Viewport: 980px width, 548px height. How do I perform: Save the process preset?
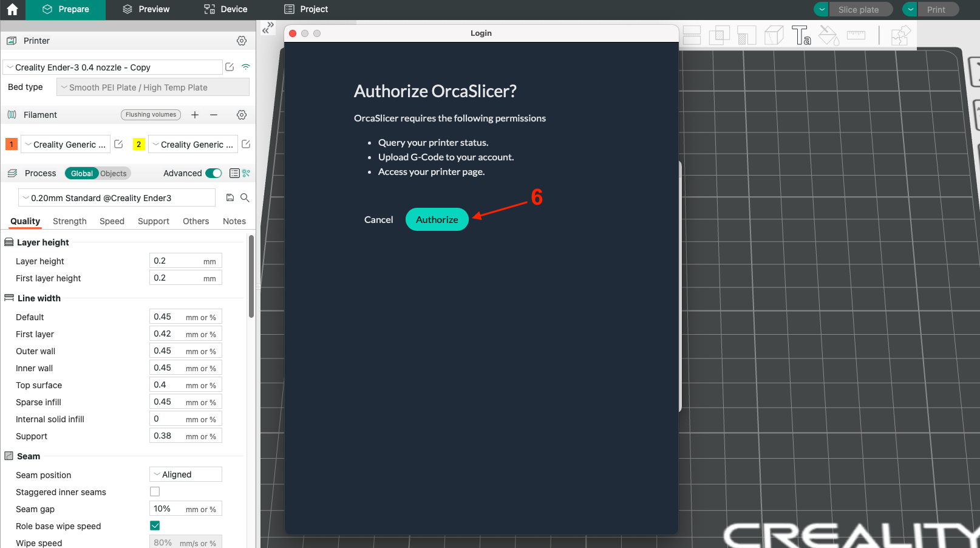230,197
